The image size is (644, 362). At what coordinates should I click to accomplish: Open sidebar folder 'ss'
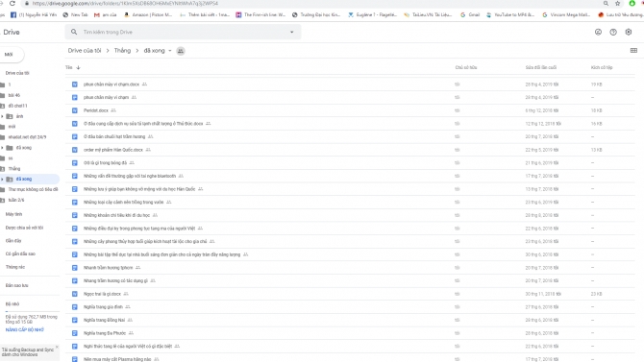(x=11, y=158)
